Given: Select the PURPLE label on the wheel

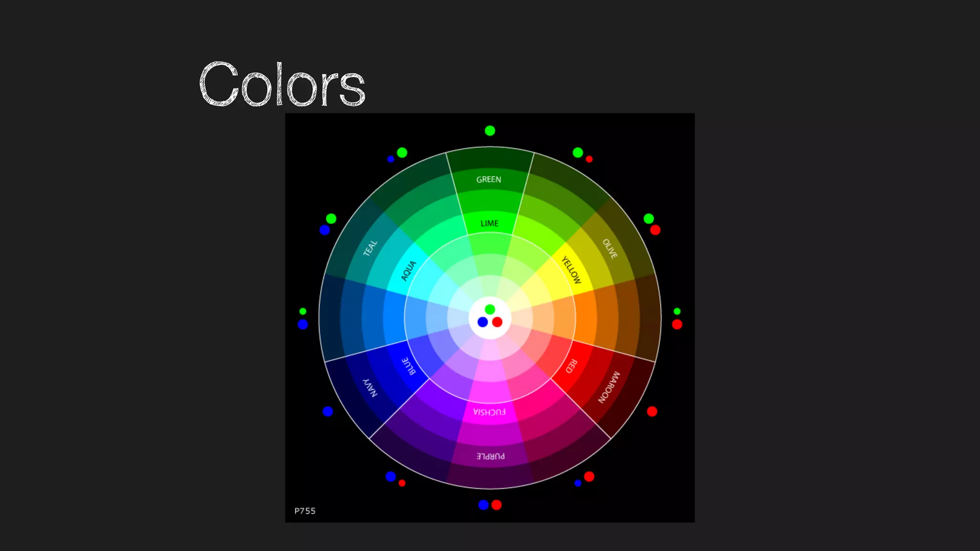Looking at the screenshot, I should point(490,456).
